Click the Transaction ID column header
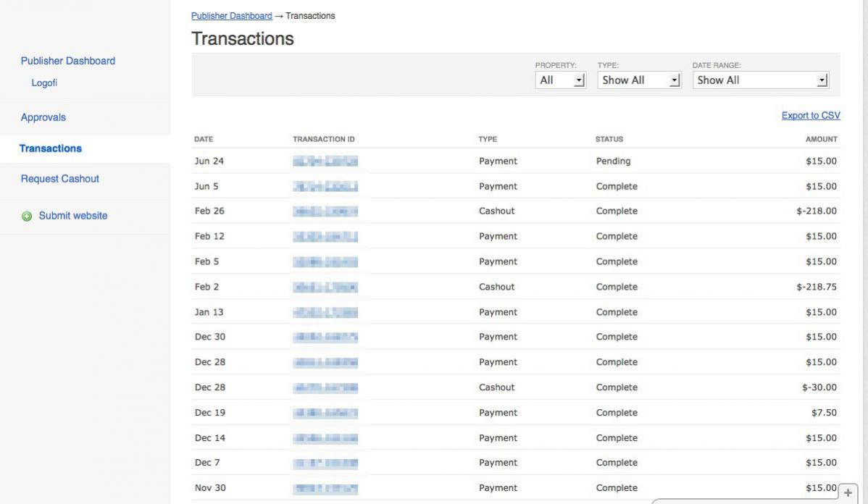This screenshot has height=504, width=868. coord(323,139)
